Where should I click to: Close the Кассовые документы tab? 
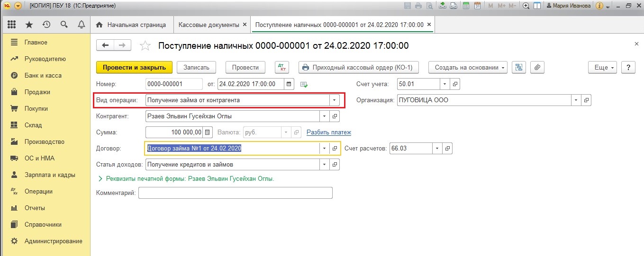tap(245, 24)
